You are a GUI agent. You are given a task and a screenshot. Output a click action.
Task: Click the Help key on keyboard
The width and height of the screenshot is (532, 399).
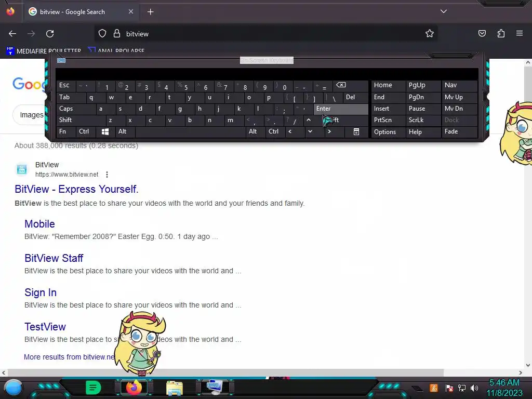click(x=423, y=132)
